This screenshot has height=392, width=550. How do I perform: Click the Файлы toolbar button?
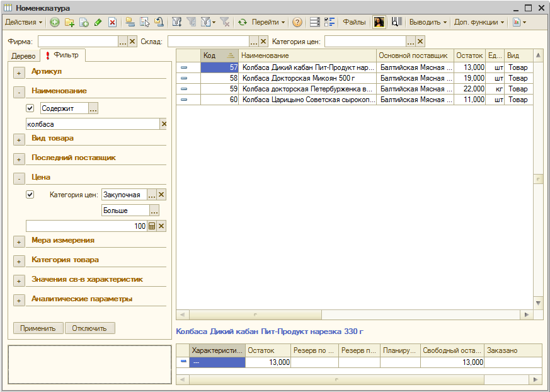pyautogui.click(x=354, y=22)
